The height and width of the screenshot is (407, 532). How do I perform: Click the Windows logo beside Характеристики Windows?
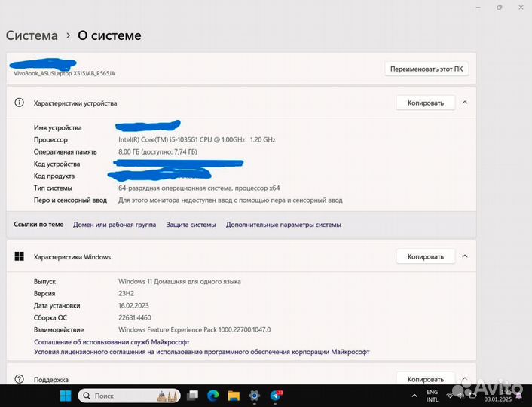[20, 256]
